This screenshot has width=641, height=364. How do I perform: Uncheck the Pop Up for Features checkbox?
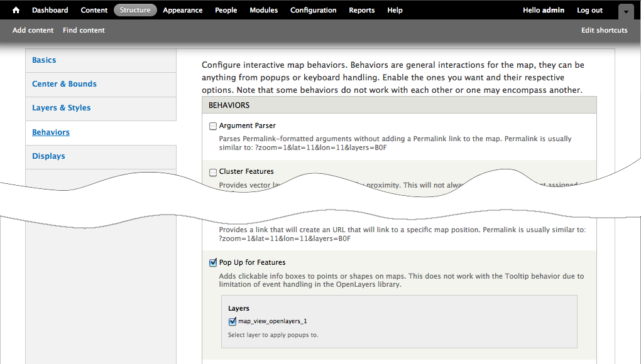click(x=213, y=263)
